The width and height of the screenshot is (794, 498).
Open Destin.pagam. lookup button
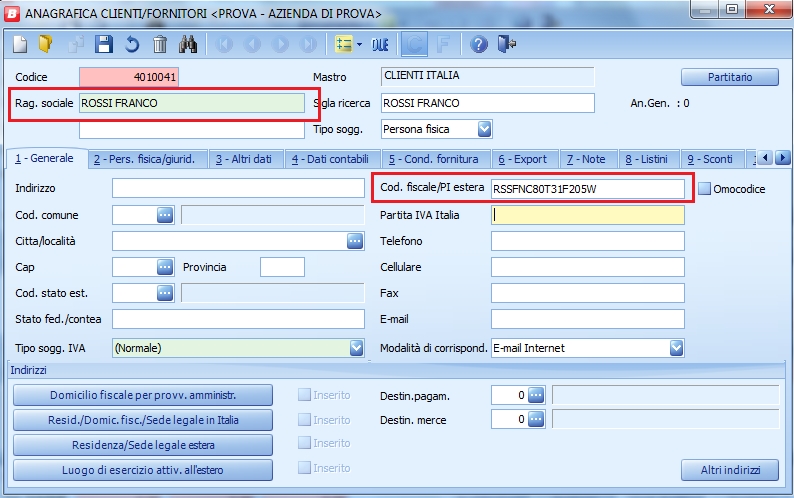pyautogui.click(x=536, y=395)
